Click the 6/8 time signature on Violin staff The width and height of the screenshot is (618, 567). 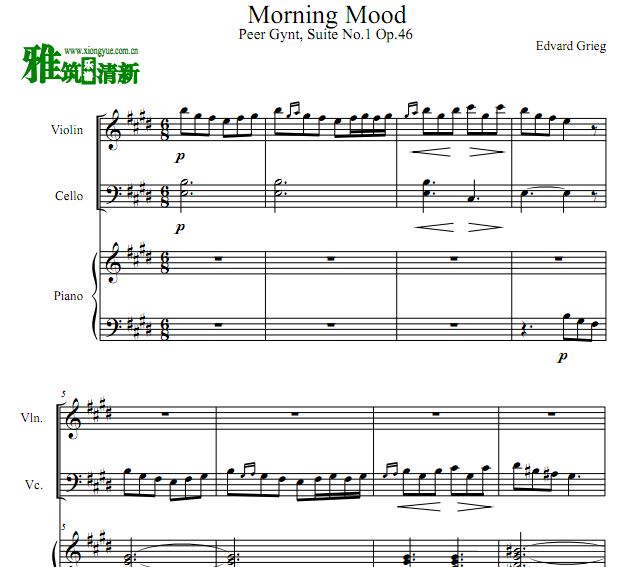click(x=163, y=130)
